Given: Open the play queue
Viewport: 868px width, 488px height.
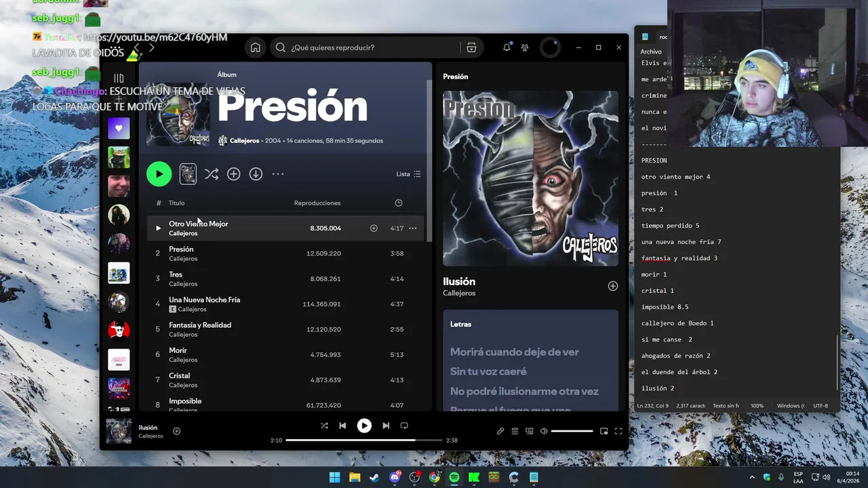Looking at the screenshot, I should coord(515,431).
